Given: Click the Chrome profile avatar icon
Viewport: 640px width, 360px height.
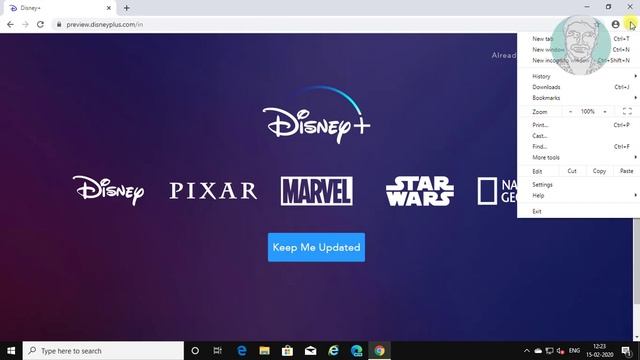Looking at the screenshot, I should (616, 24).
